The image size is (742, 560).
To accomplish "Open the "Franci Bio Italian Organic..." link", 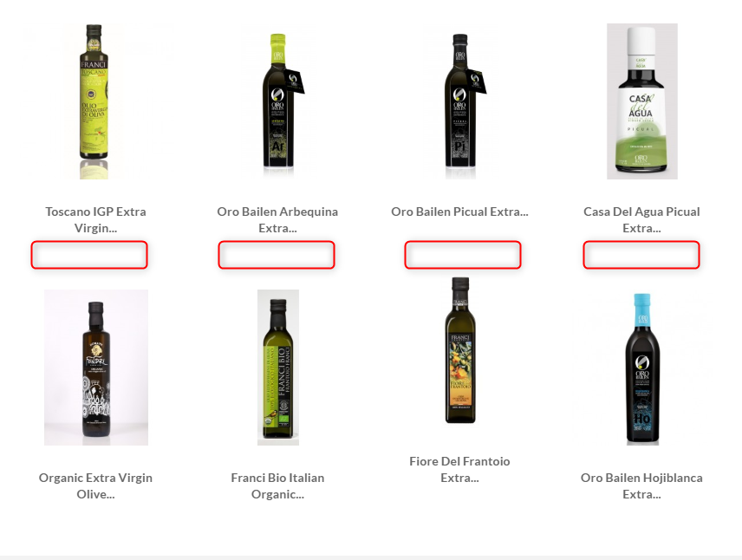I will tap(277, 485).
